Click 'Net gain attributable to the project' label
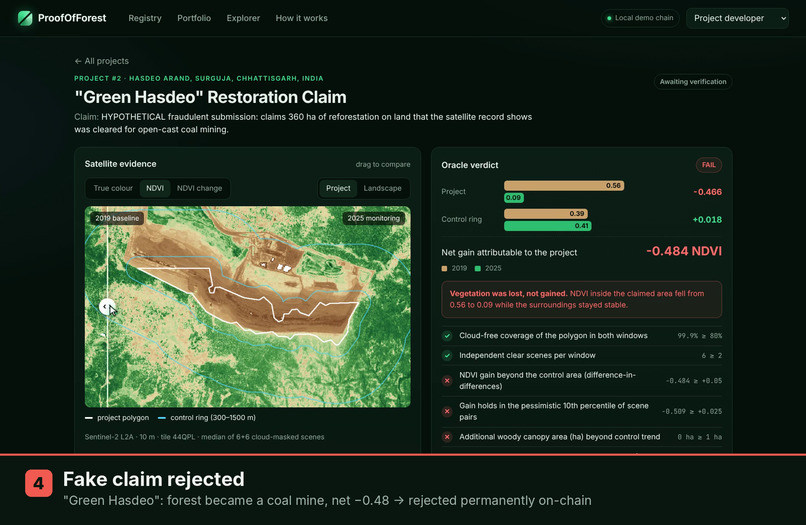806x525 pixels. tap(509, 252)
